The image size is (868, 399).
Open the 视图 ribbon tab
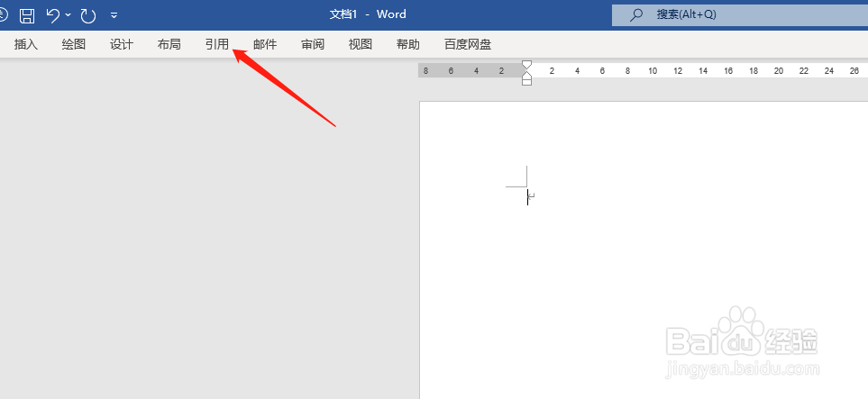pos(361,45)
